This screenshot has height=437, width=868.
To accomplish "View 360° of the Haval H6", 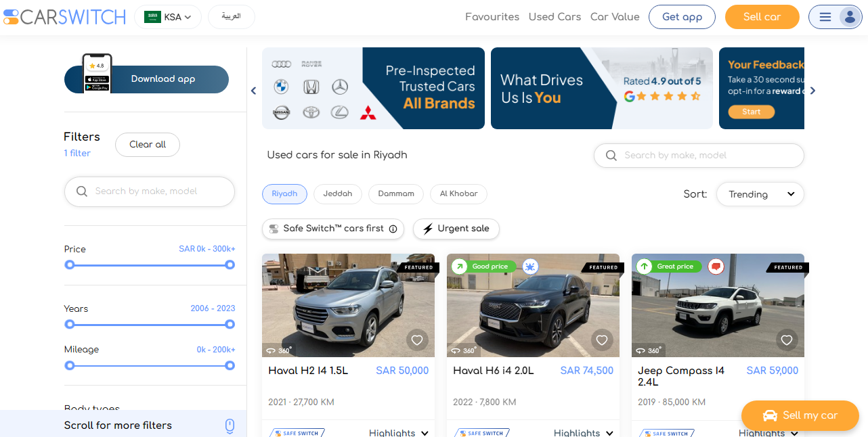I will [x=463, y=350].
